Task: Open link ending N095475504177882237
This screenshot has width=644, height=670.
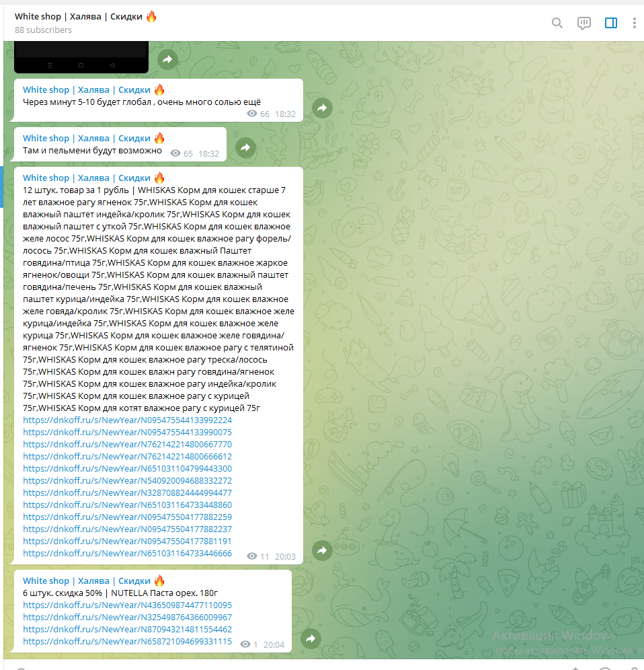Action: tap(127, 529)
